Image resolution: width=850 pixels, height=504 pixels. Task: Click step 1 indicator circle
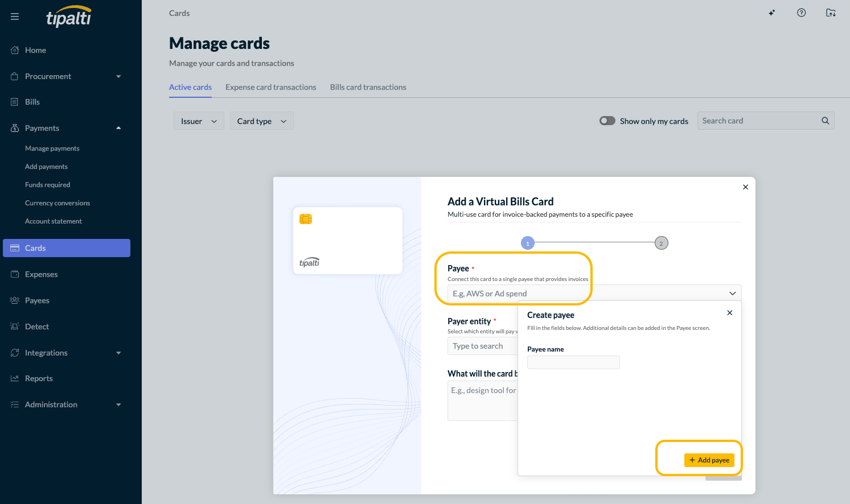pos(528,243)
